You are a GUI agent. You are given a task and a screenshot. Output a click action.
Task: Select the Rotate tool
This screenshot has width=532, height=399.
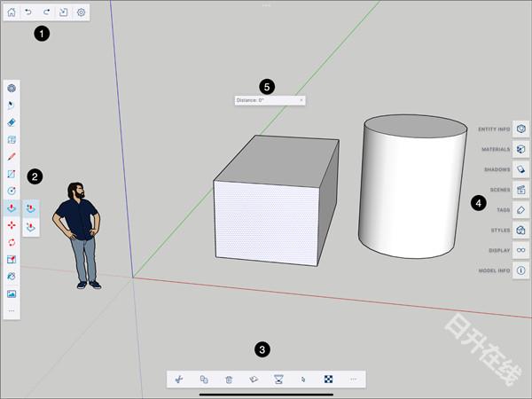pyautogui.click(x=12, y=242)
